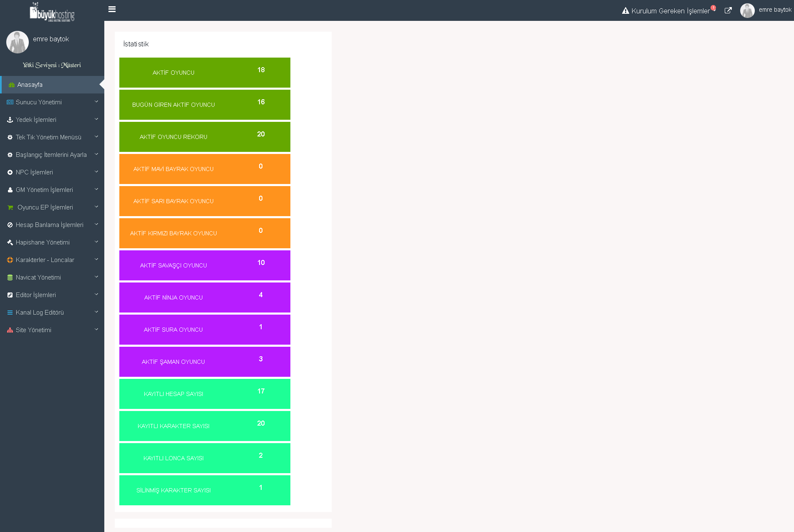The image size is (794, 532).
Task: Open the Karakterler - Loncalar menu
Action: click(x=45, y=260)
